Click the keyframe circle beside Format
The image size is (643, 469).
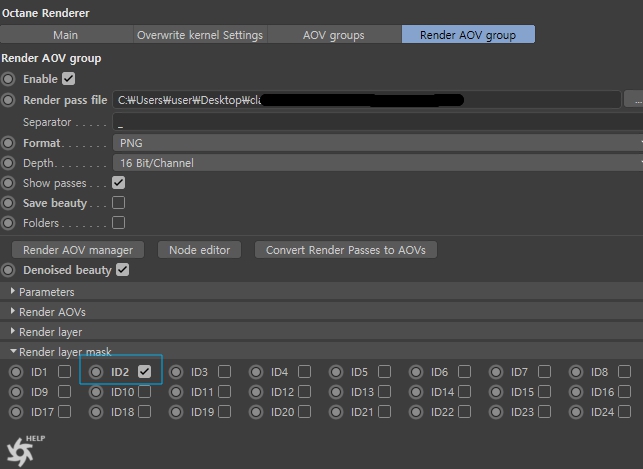point(8,143)
